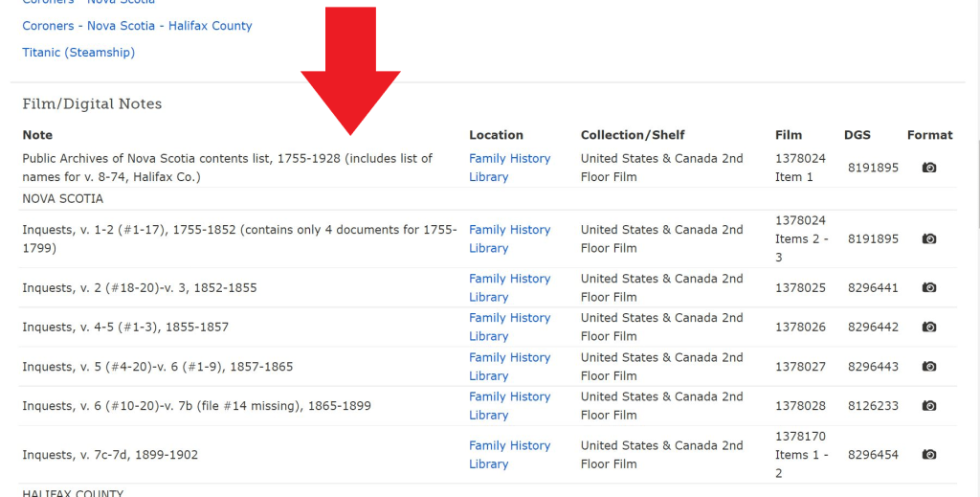Follow the Titanic (Steamship) subject link
Image resolution: width=980 pixels, height=497 pixels.
click(x=78, y=53)
